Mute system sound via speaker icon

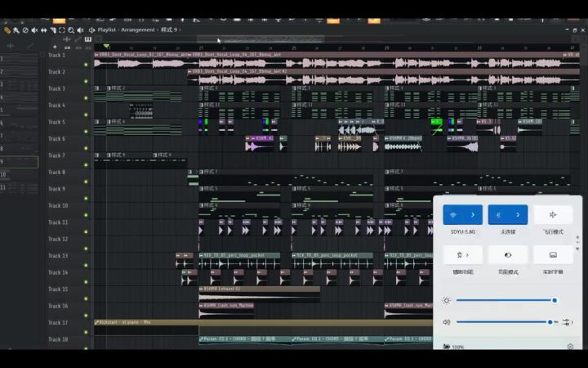click(446, 322)
